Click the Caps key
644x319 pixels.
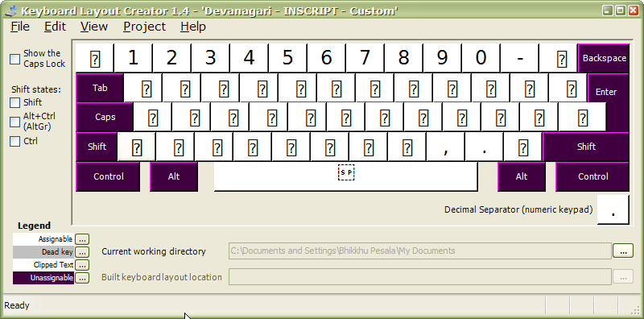[105, 117]
